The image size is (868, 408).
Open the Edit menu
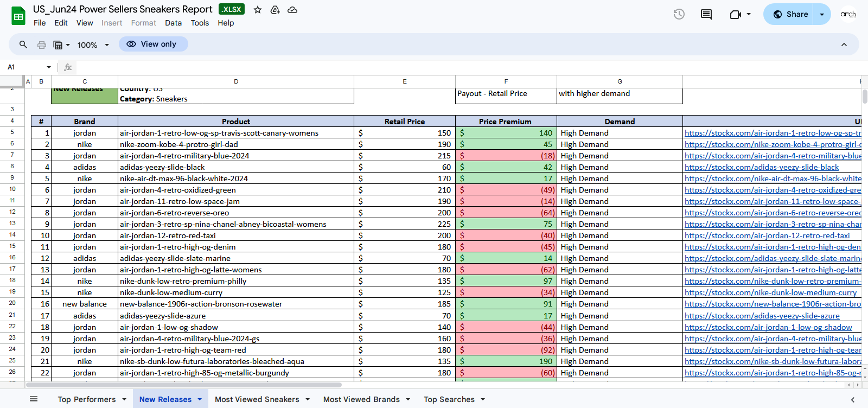coord(61,23)
